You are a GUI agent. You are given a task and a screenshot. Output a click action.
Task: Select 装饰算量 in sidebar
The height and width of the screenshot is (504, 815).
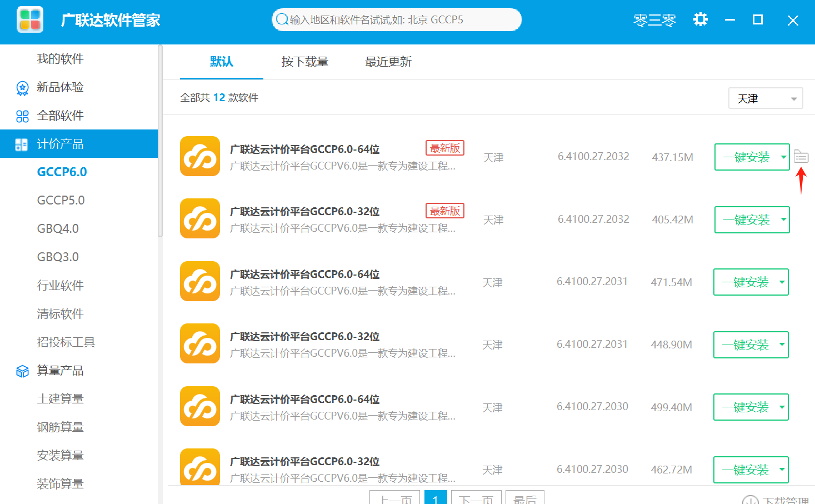(x=60, y=484)
